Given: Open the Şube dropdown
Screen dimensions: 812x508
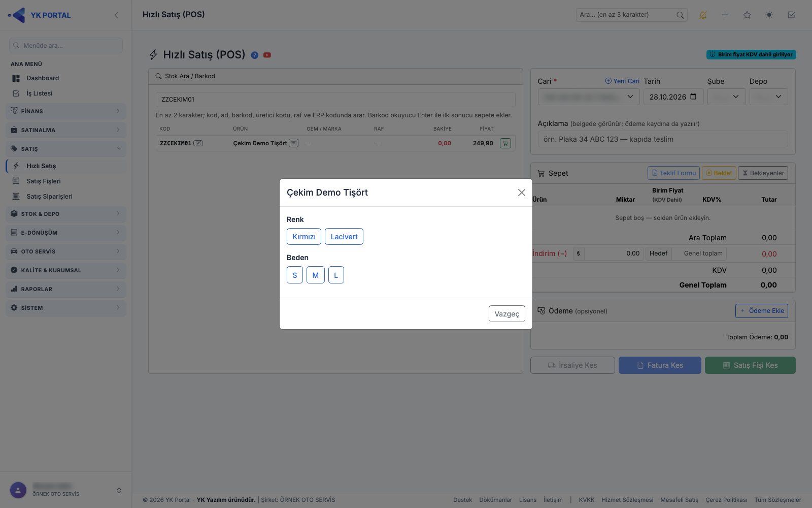Looking at the screenshot, I should pyautogui.click(x=726, y=97).
